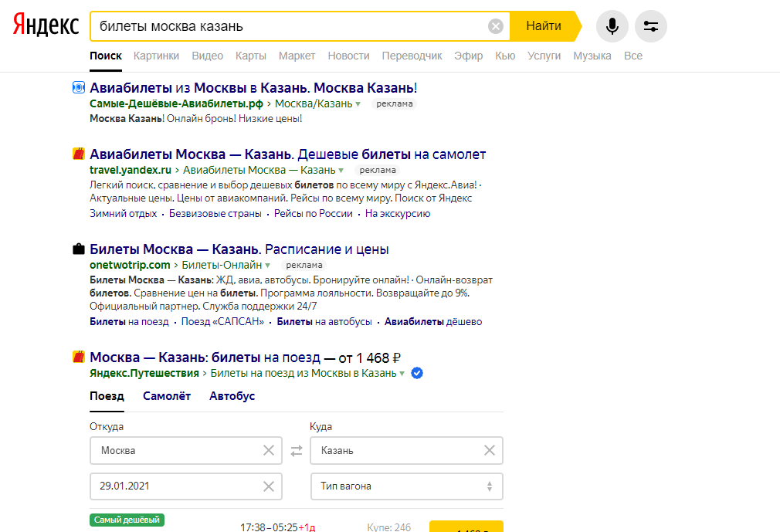Clear the Москва departure field
This screenshot has width=780, height=532.
[269, 450]
